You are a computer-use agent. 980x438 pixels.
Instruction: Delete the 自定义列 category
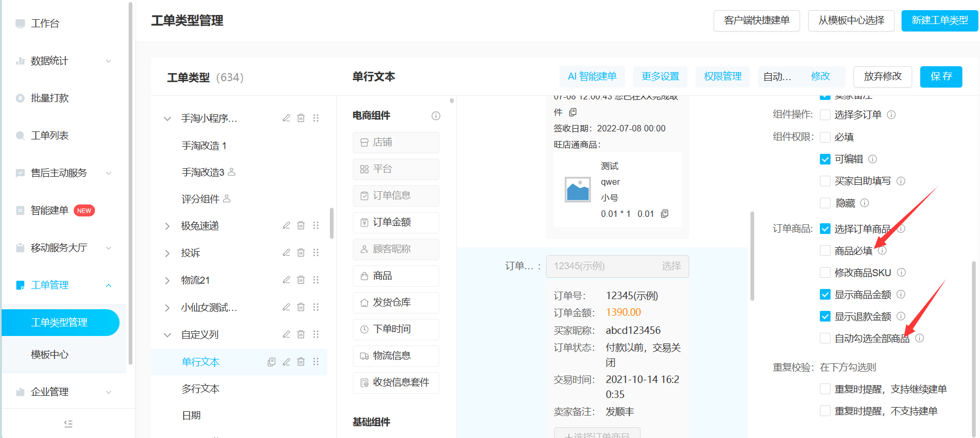301,334
